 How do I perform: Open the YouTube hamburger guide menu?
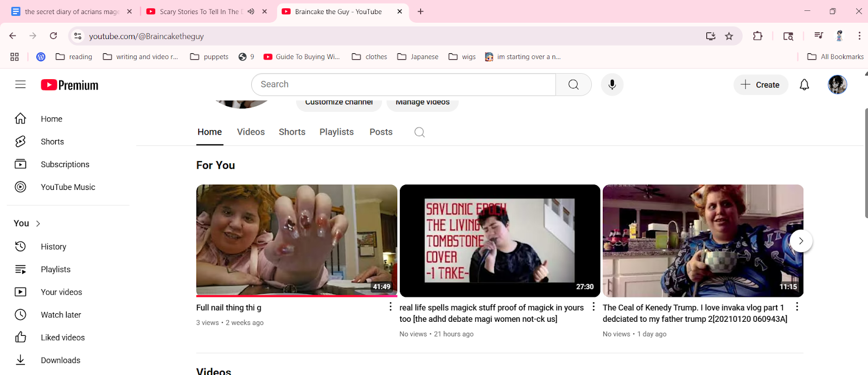point(21,85)
